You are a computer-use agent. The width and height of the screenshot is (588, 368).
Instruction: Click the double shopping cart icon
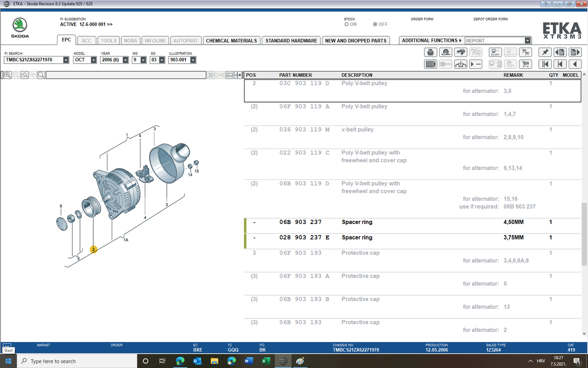[525, 52]
